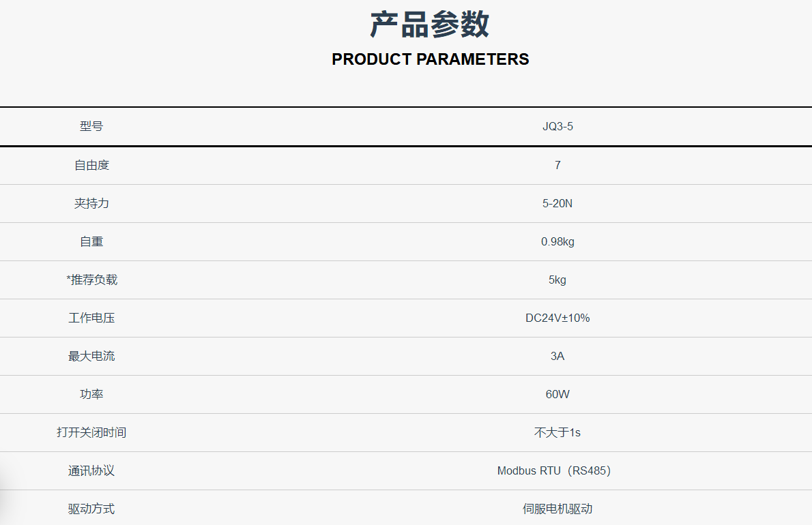Image resolution: width=812 pixels, height=525 pixels.
Task: Click the 夹持力 row label
Action: point(91,203)
